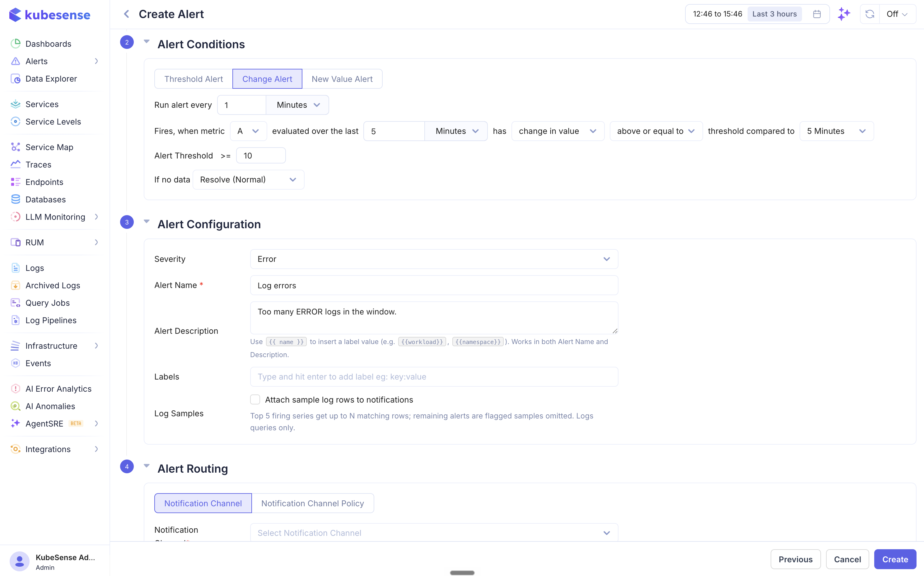Click the Create button

(x=895, y=559)
